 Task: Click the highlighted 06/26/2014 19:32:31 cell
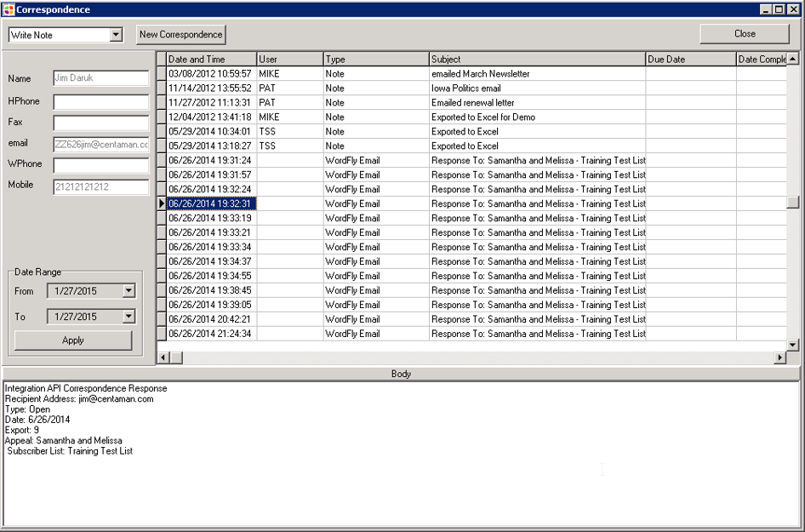pos(212,203)
